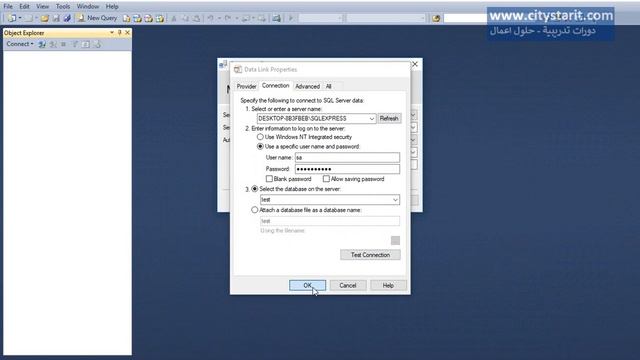The image size is (640, 360).
Task: Click the Refresh button next to server name
Action: [x=389, y=118]
